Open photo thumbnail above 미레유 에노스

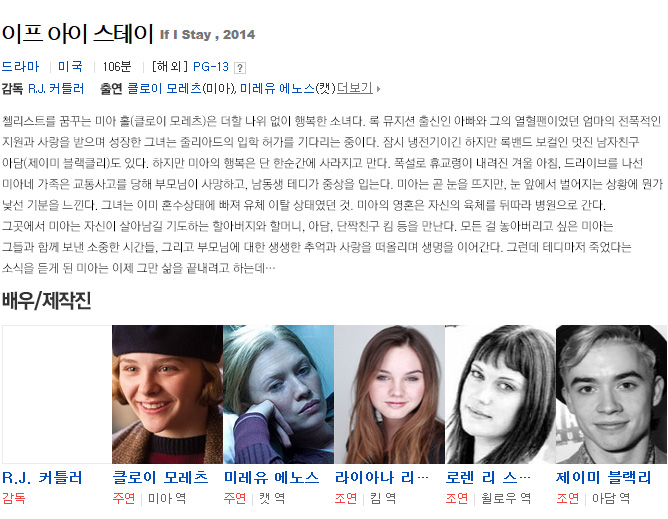tap(279, 394)
